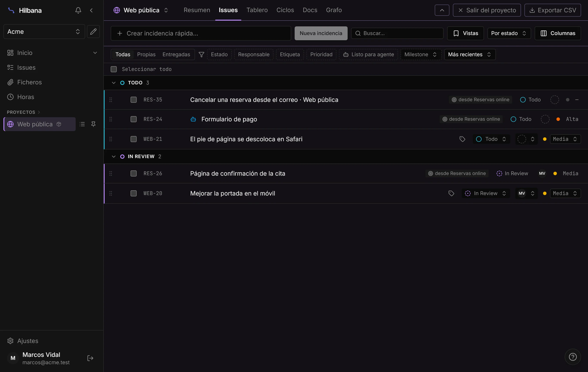588x372 pixels.
Task: Click Exportar CSV
Action: pyautogui.click(x=552, y=10)
